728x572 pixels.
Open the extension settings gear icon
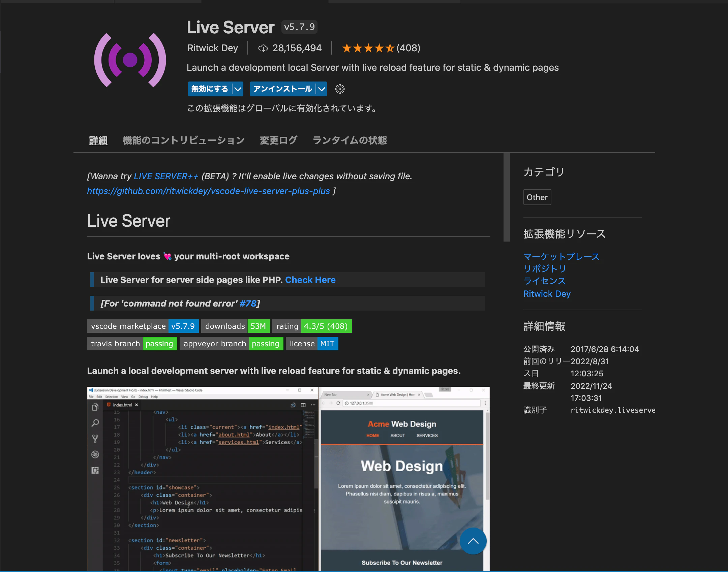pos(340,89)
